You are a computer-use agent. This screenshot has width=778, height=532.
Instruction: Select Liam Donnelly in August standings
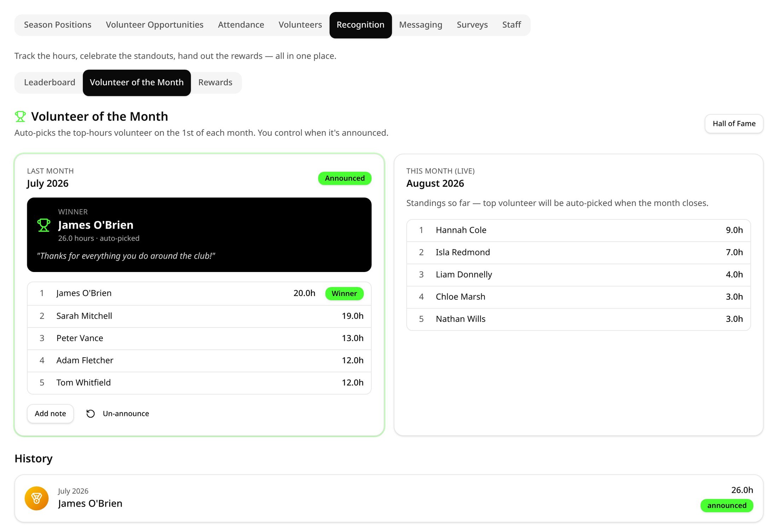579,275
